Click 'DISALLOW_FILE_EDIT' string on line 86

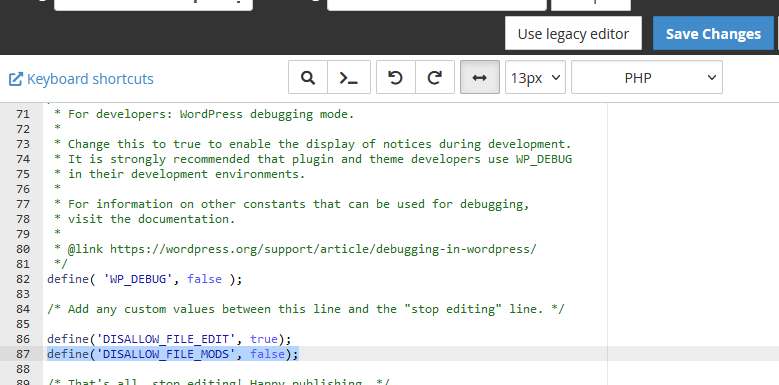166,339
